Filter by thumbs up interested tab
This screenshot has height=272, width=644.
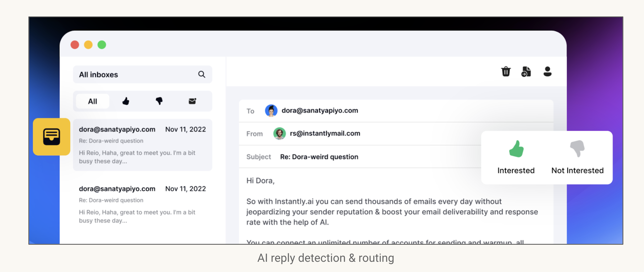[126, 101]
